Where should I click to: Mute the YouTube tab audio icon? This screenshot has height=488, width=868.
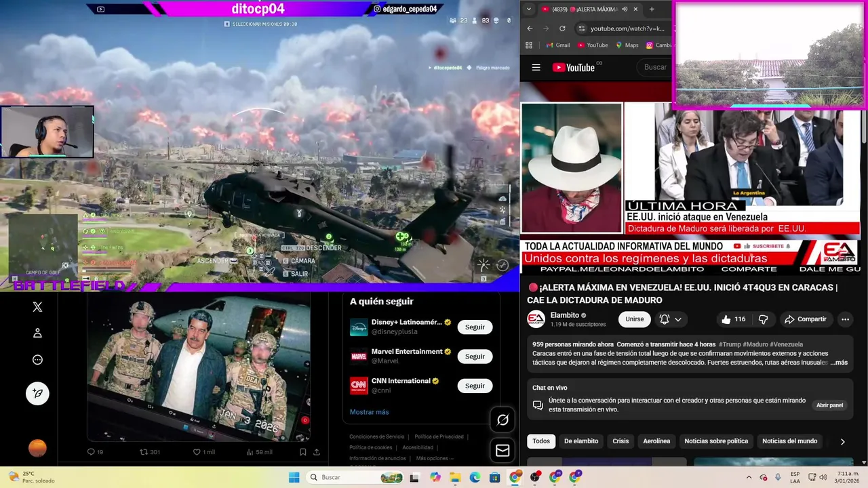pyautogui.click(x=625, y=9)
